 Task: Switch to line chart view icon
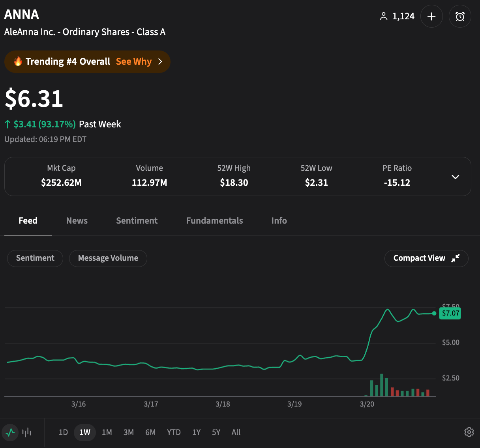[x=11, y=432]
